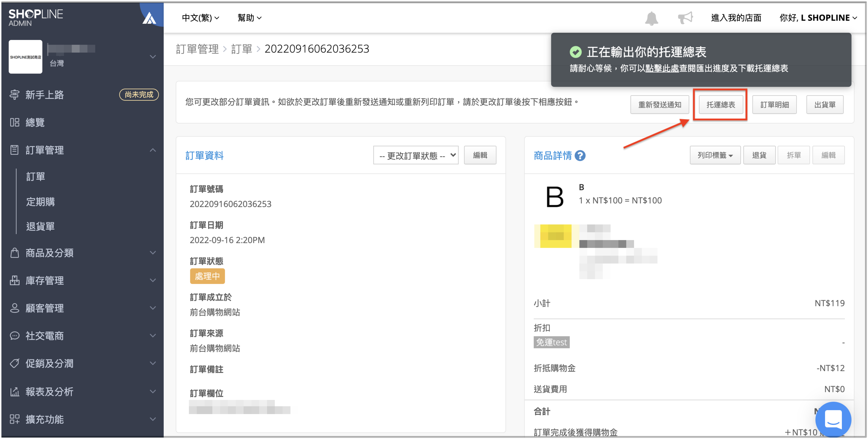
Task: Click the SHOPLINE Admin logo
Action: pyautogui.click(x=35, y=18)
